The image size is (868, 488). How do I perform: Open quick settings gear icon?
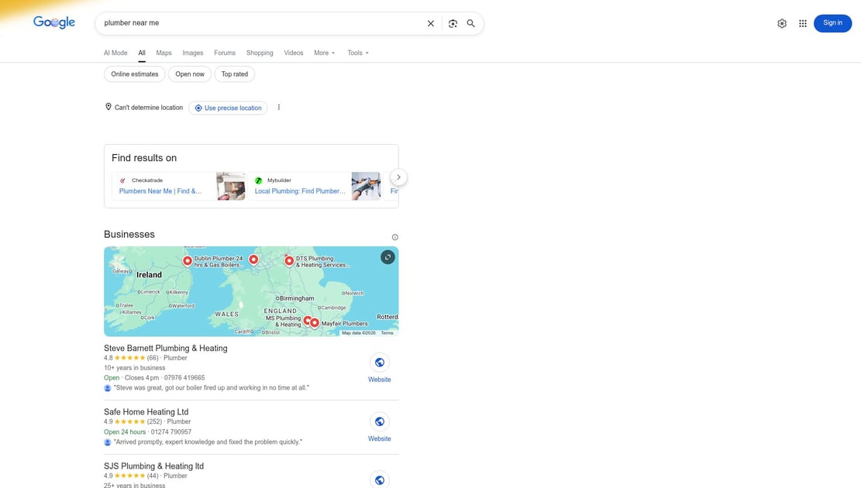782,23
